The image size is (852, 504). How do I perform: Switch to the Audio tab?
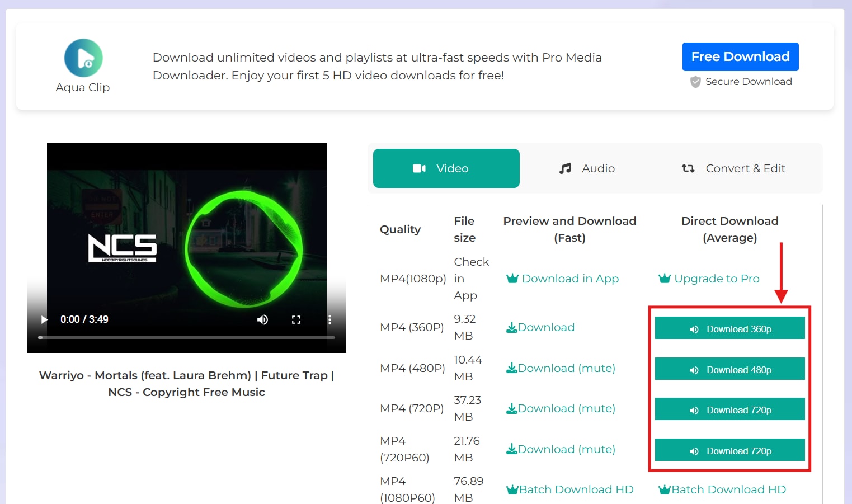click(x=587, y=168)
